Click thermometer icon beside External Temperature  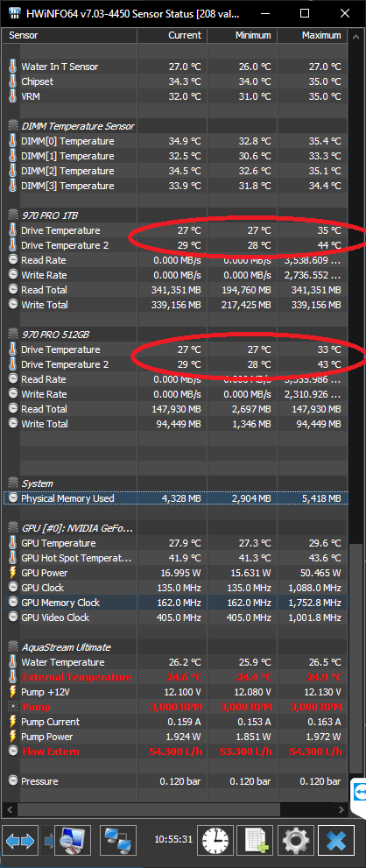click(x=13, y=677)
